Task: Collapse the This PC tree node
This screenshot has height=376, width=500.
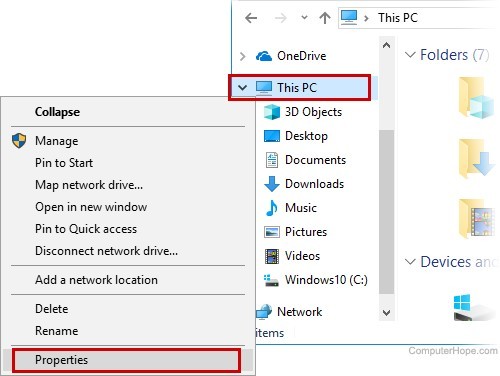Action: tap(243, 88)
